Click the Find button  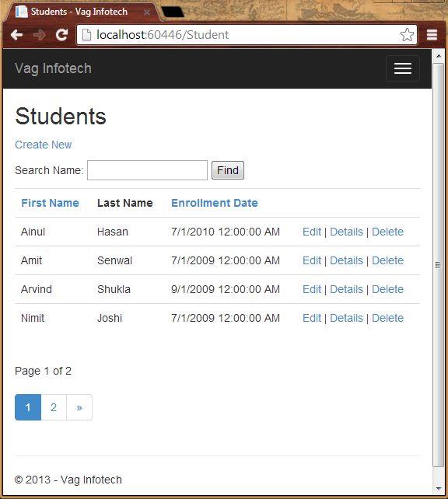coord(228,170)
